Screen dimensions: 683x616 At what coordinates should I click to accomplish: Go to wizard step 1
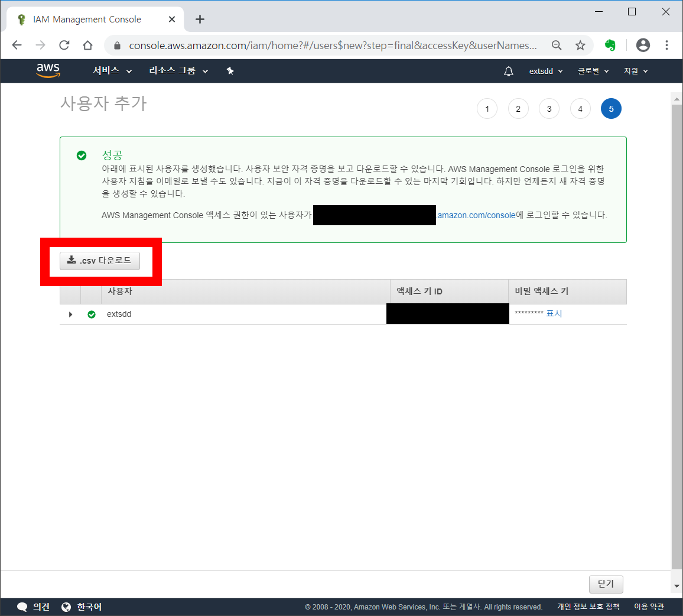[487, 109]
